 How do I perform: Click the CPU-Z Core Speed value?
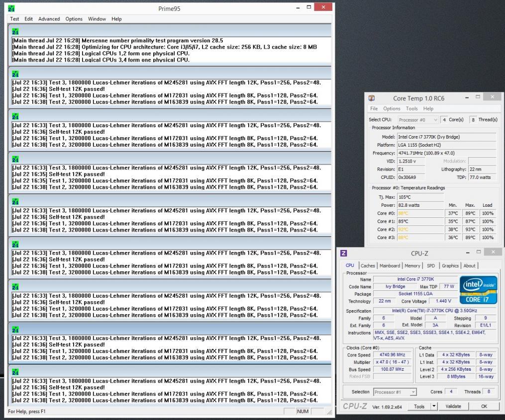392,355
